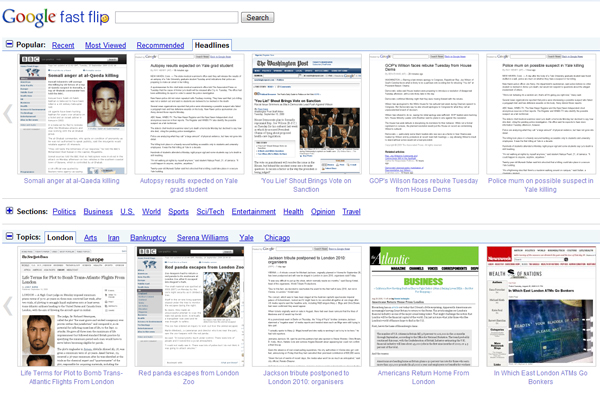Select the London topic tab
This screenshot has width=600, height=396.
[x=60, y=237]
